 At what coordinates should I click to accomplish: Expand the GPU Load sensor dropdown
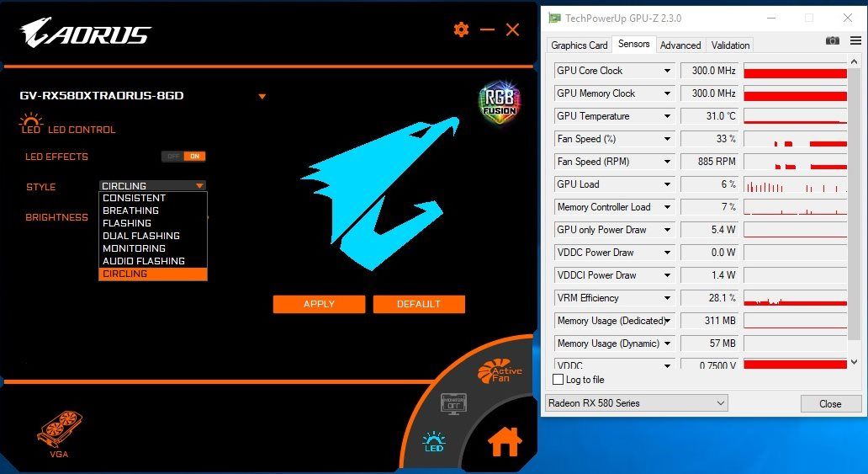tap(667, 184)
